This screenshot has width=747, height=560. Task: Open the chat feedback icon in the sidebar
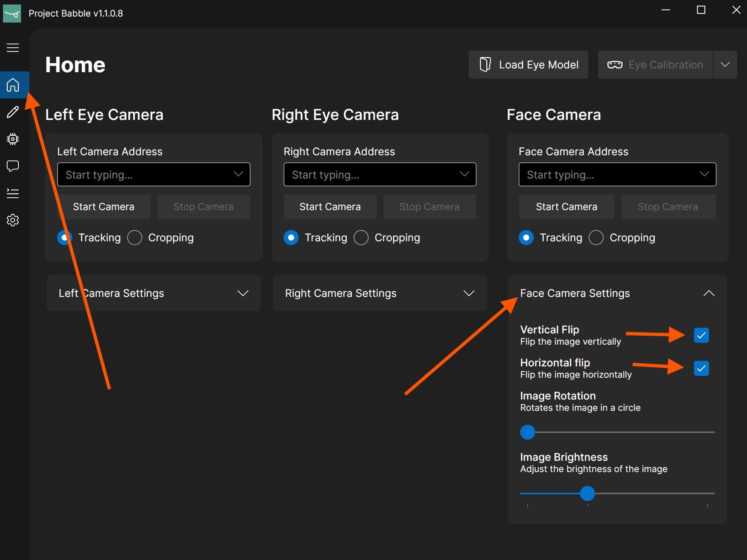13,166
